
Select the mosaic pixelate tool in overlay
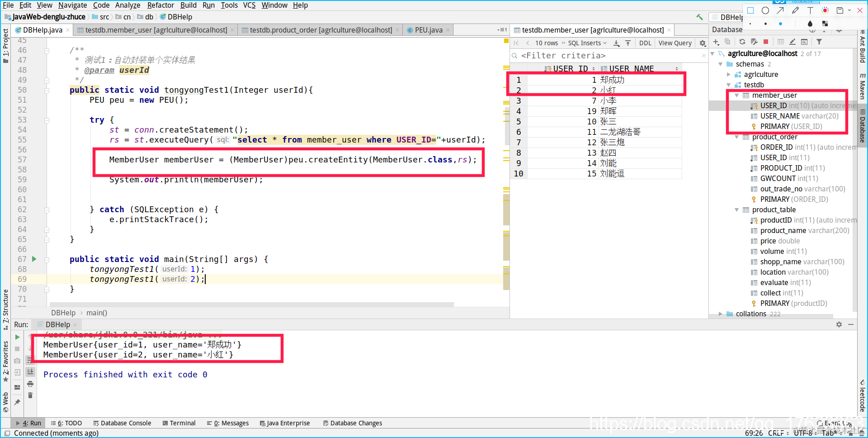[825, 24]
